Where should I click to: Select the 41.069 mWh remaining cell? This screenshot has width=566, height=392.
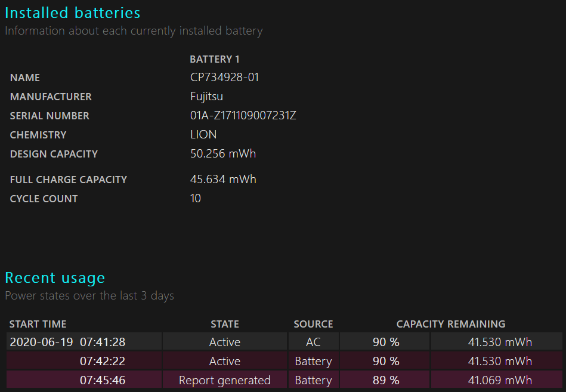click(x=497, y=380)
